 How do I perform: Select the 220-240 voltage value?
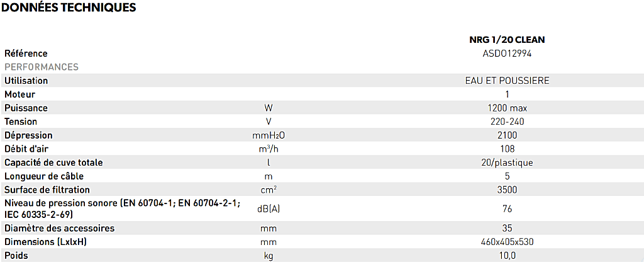507,122
